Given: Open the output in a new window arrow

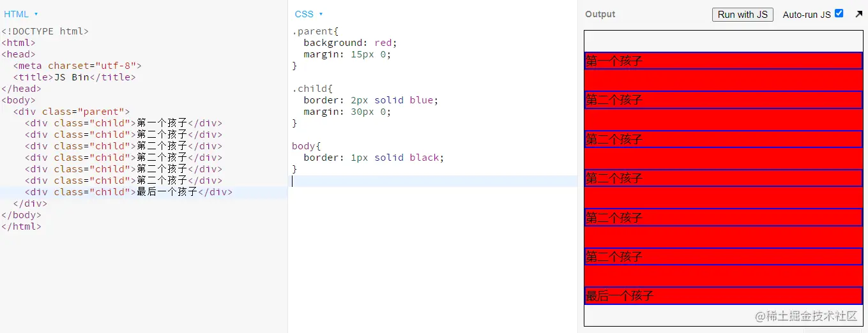Looking at the screenshot, I should coord(858,13).
